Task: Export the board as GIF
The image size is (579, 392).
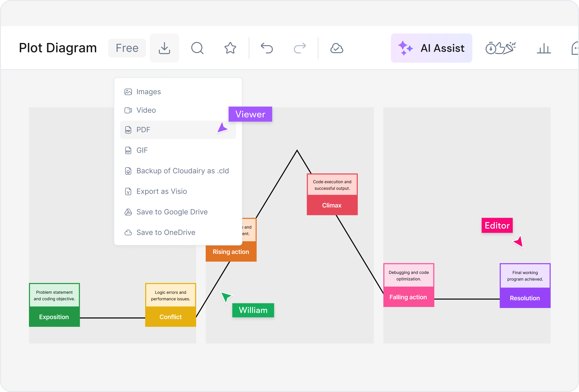Action: [x=178, y=150]
